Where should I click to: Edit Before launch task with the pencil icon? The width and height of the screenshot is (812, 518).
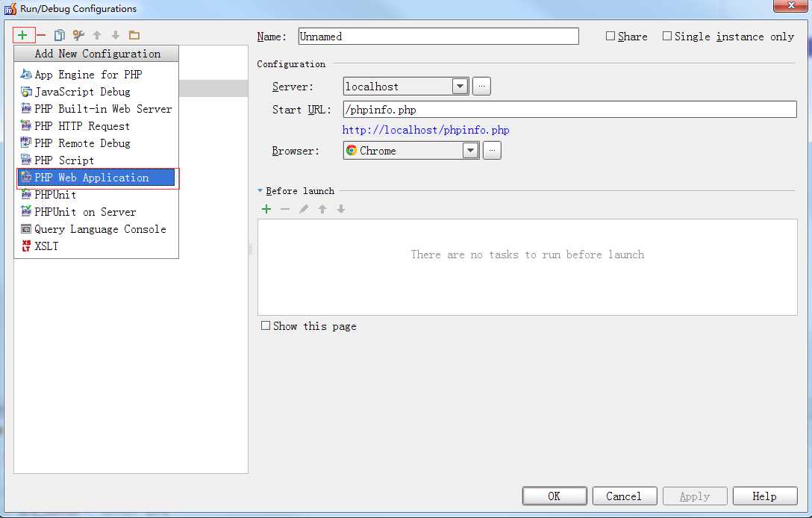point(304,209)
